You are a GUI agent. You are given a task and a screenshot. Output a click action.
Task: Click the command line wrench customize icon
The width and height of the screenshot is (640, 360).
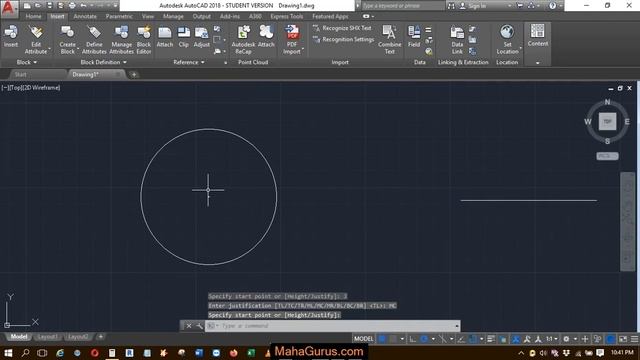(x=199, y=326)
